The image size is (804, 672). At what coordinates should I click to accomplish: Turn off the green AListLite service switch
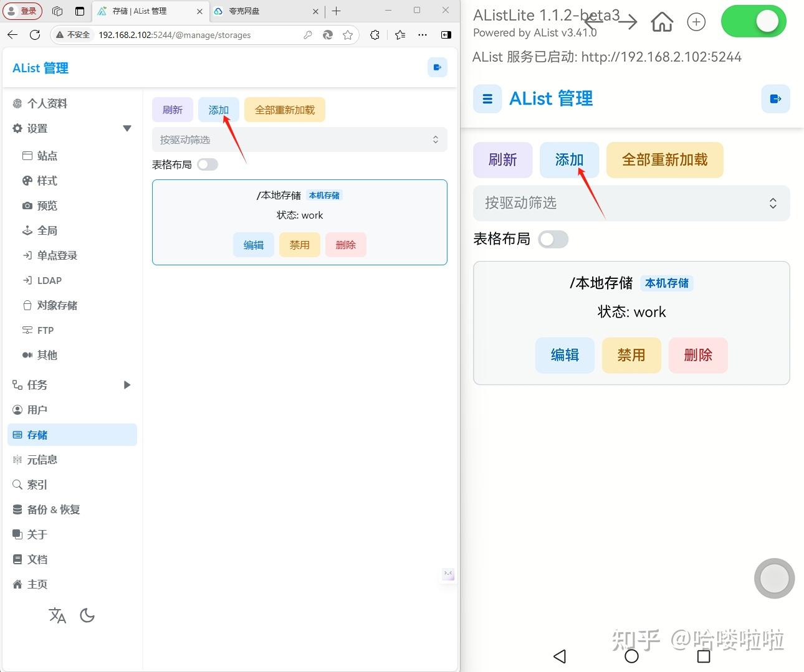(x=754, y=21)
